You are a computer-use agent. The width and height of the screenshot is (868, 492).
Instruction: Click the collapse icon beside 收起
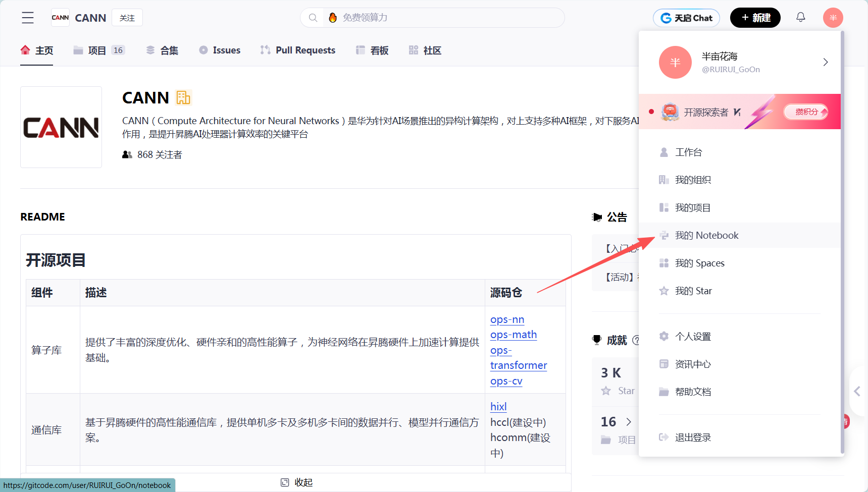coord(285,482)
